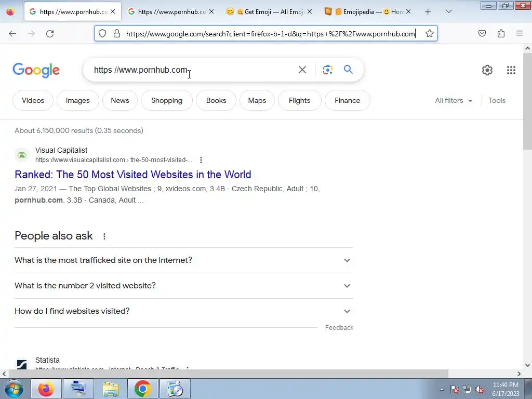Expand What is the number 2 visited website
532x399 pixels.
pos(184,286)
